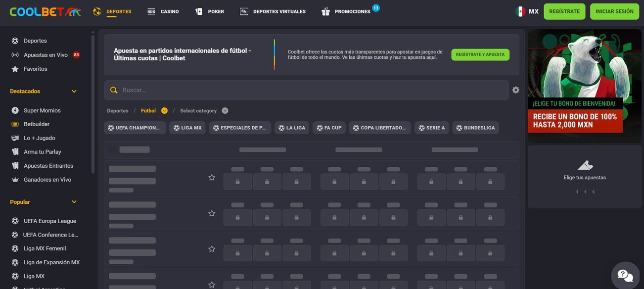Click the Casino slot machine icon

click(151, 11)
